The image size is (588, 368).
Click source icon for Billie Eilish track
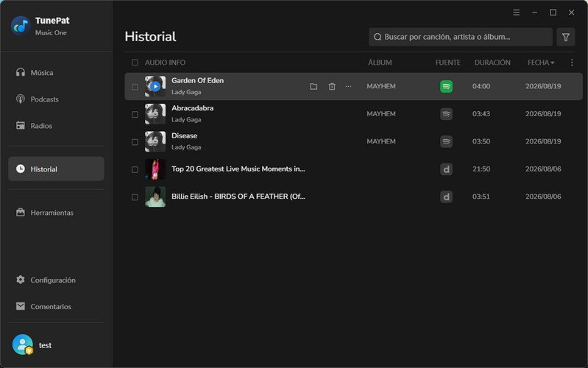pyautogui.click(x=446, y=197)
